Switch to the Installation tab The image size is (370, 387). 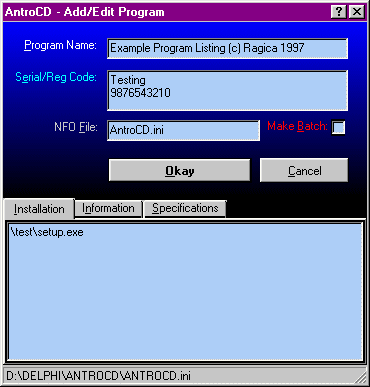click(39, 209)
